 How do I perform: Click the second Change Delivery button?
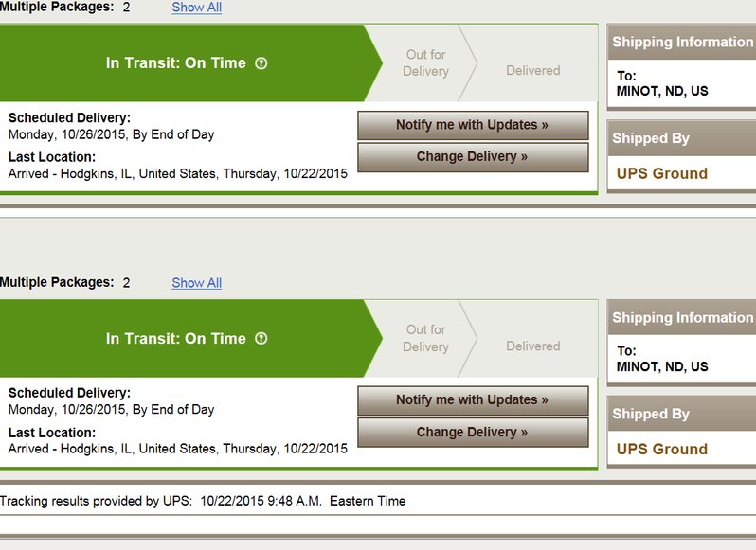[473, 432]
